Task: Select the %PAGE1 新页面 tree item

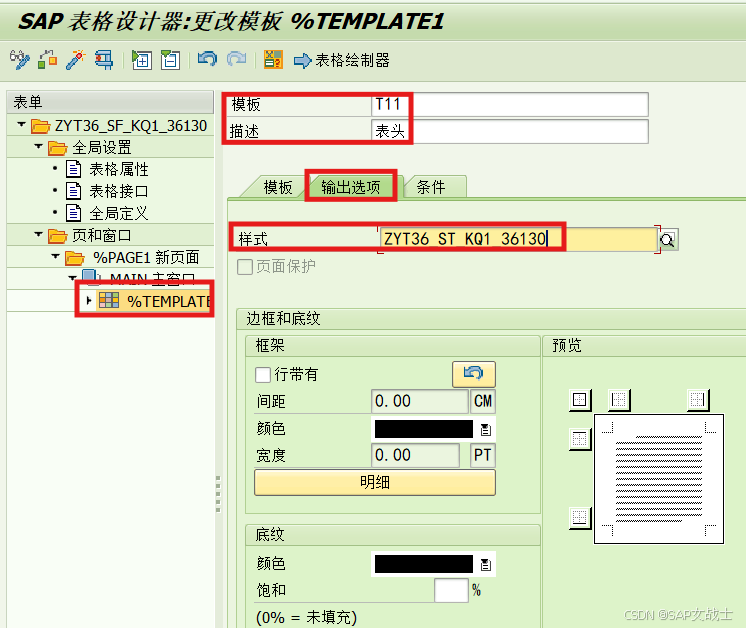Action: 146,257
